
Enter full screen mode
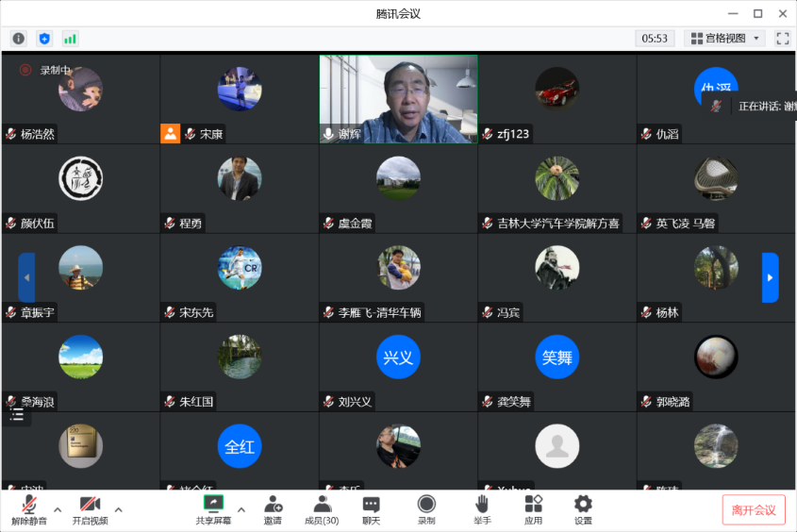coord(782,39)
